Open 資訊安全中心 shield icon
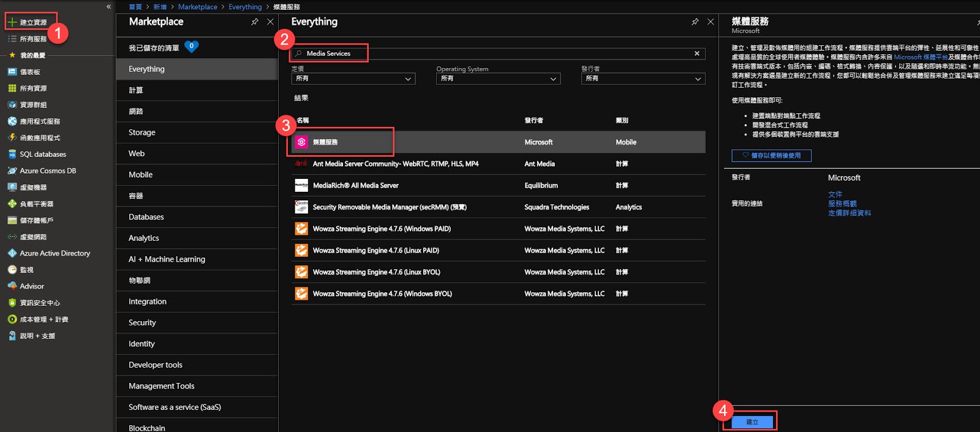 coord(12,303)
